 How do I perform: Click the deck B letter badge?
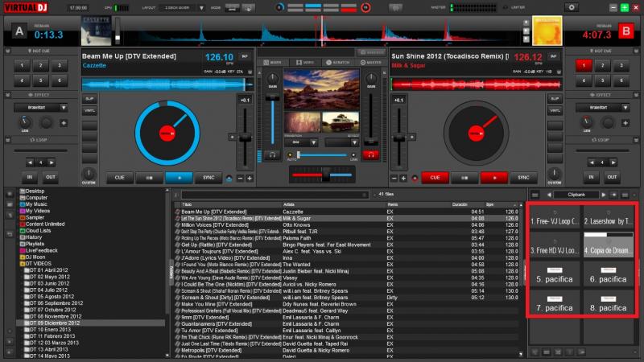(x=626, y=31)
